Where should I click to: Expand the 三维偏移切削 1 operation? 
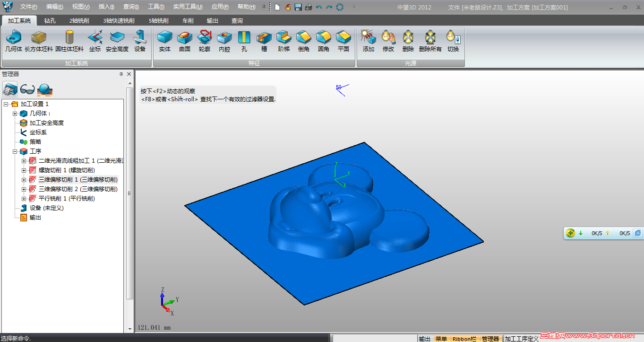pos(24,180)
